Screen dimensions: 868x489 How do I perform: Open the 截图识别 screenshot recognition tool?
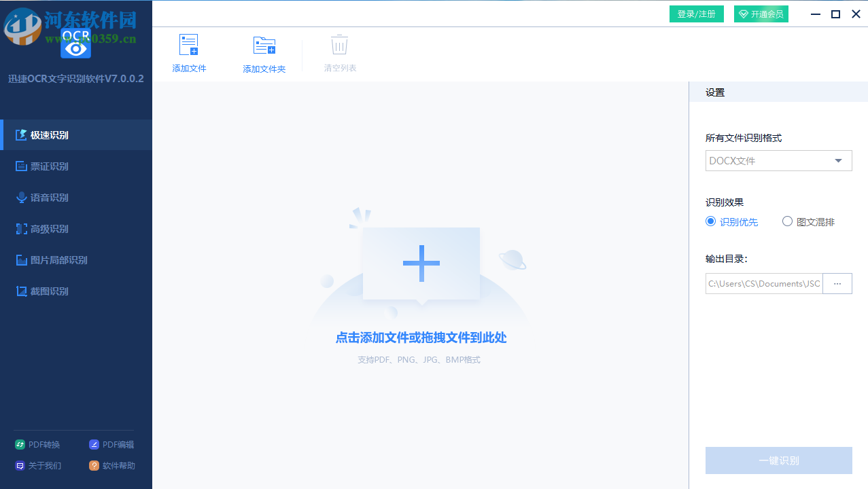coord(41,291)
